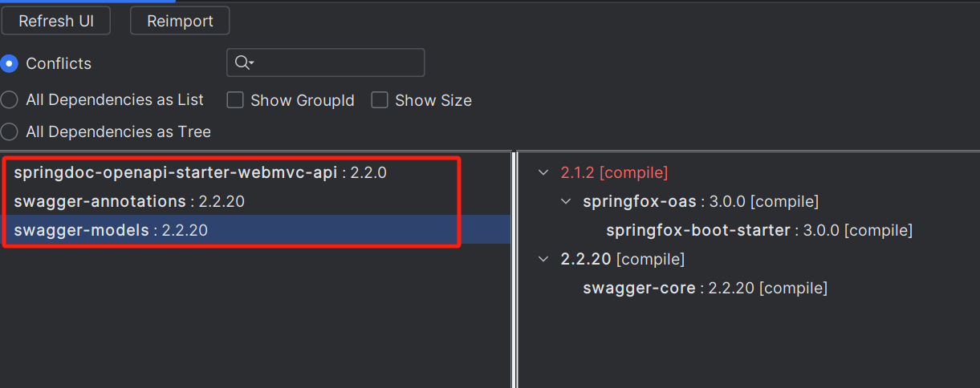This screenshot has height=388, width=980.
Task: Select All Dependencies as List option
Action: click(x=9, y=100)
